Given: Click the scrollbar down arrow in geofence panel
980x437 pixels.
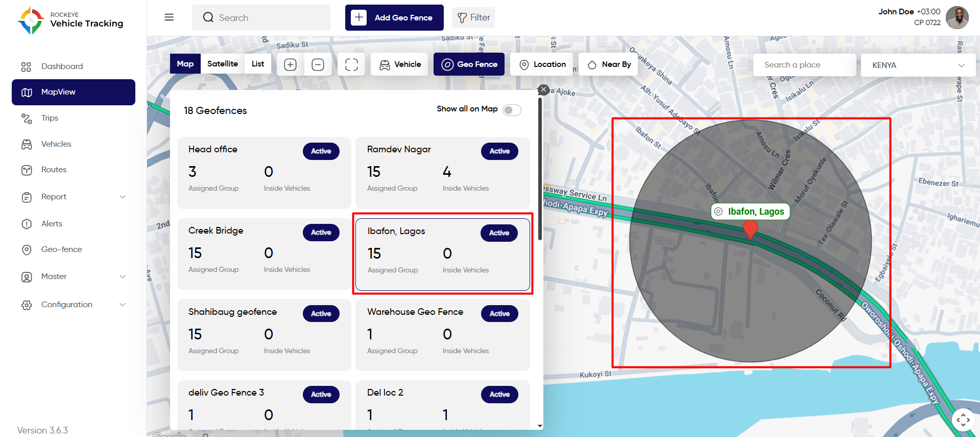Looking at the screenshot, I should pos(540,426).
